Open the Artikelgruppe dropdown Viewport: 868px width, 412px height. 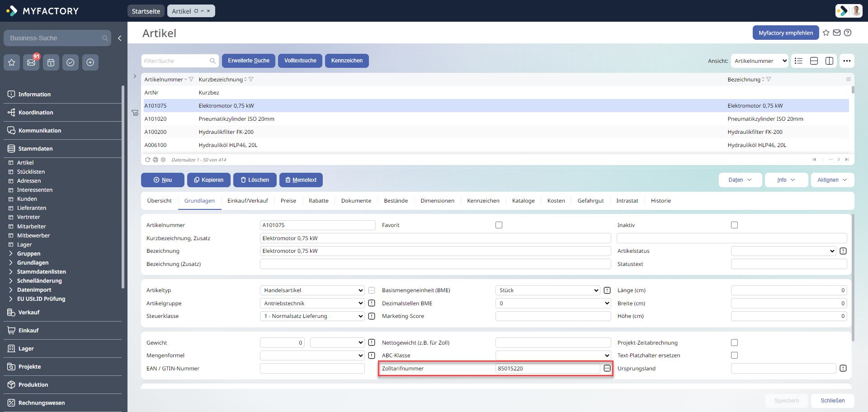point(312,303)
